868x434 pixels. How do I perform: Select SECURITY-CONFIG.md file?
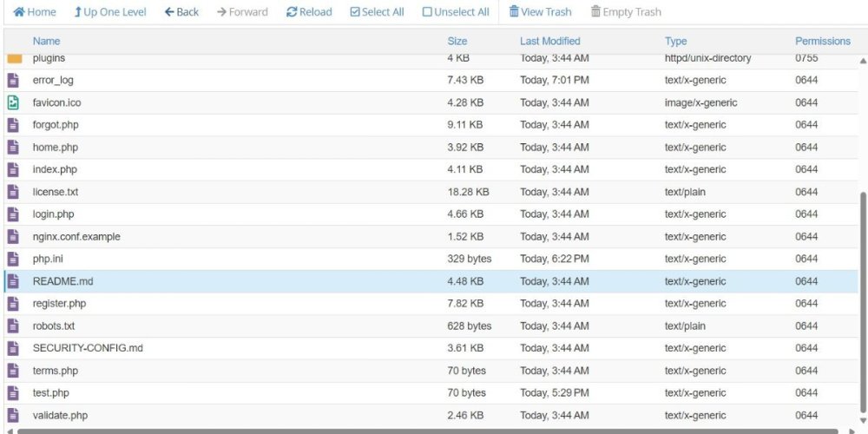[88, 348]
